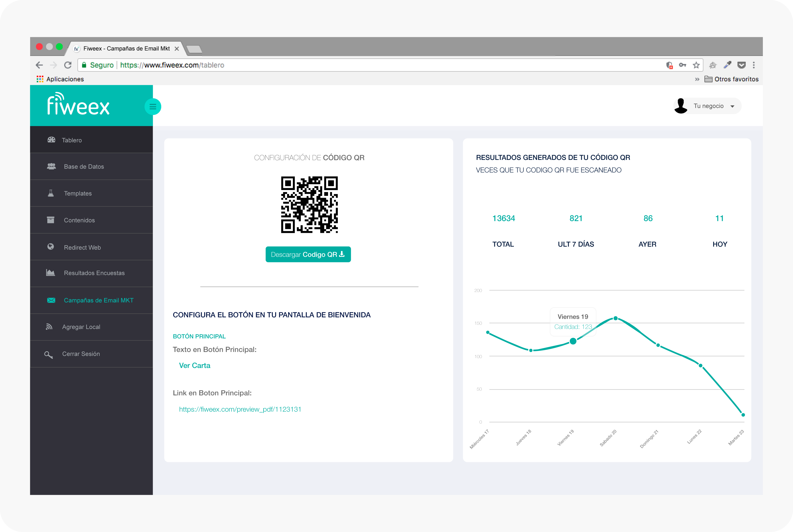
Task: Click the 821 last 7 days value
Action: click(x=576, y=218)
